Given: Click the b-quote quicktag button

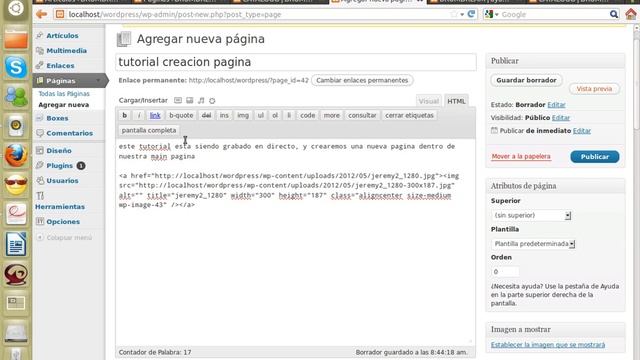Looking at the screenshot, I should point(181,116).
